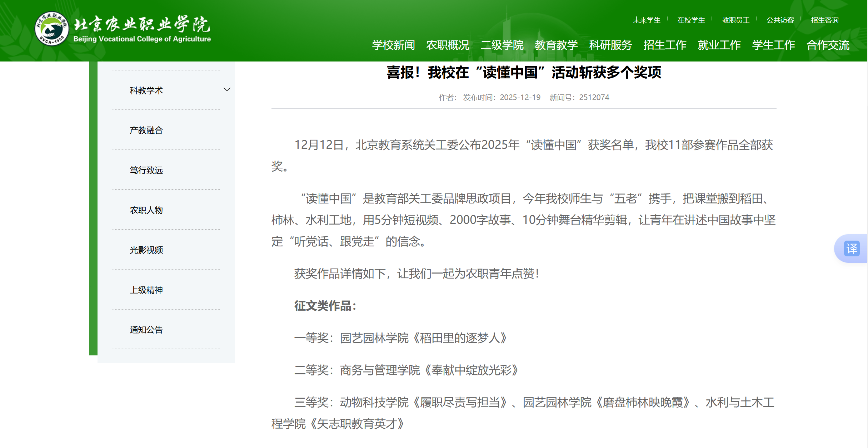The height and width of the screenshot is (448, 868).
Task: Visit the 未来学生 portal link
Action: pyautogui.click(x=646, y=20)
